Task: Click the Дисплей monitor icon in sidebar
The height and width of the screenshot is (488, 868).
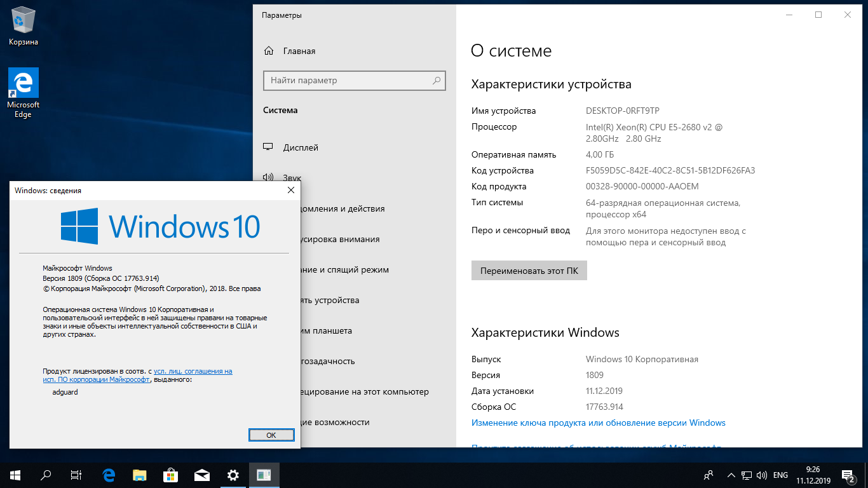Action: click(269, 147)
